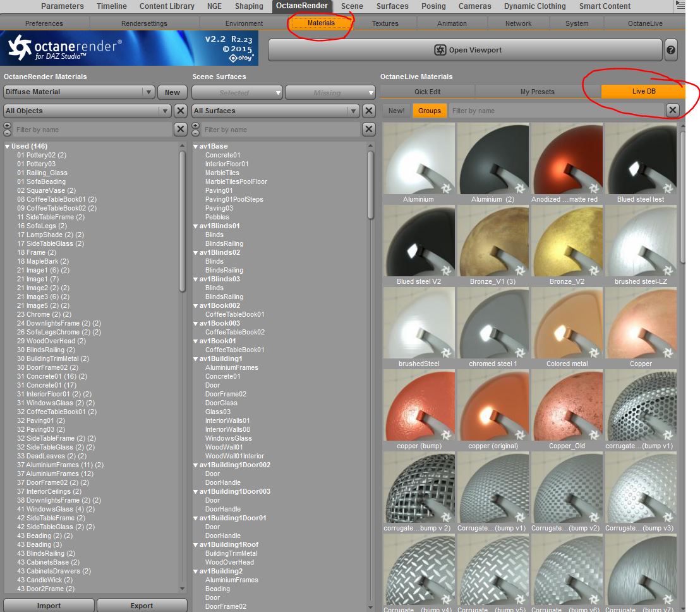Screen dimensions: 700x612
Task: Click the Scene Surfaces list scrollbar
Action: click(x=371, y=185)
